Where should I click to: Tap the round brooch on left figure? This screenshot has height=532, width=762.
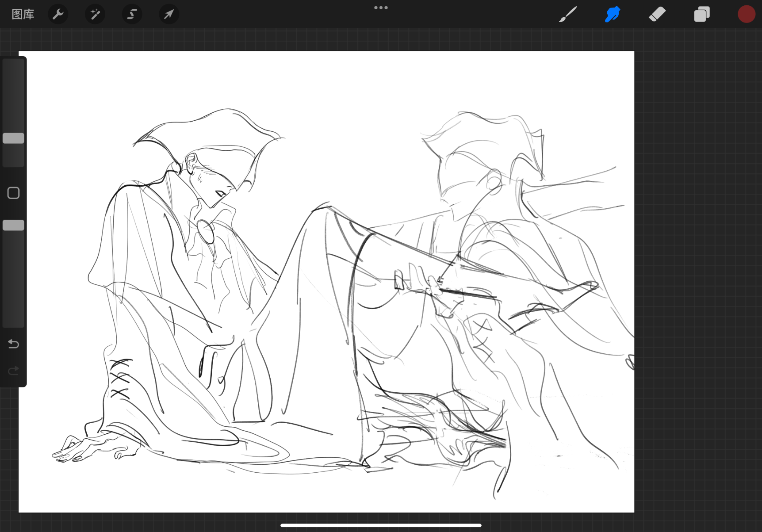(x=205, y=231)
